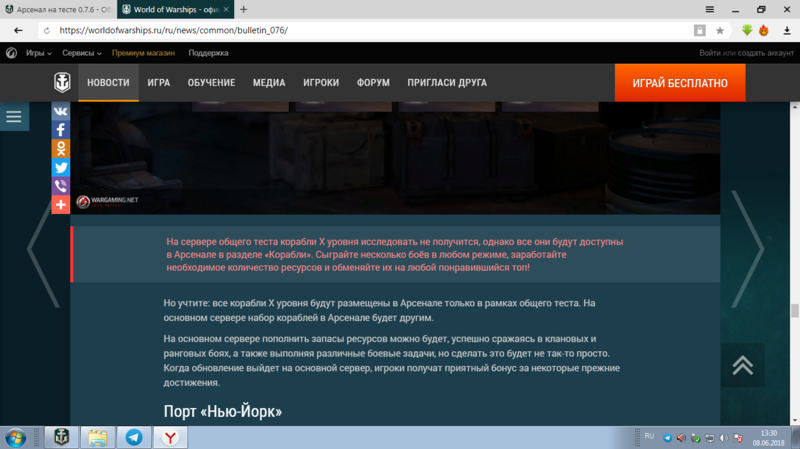Share the article on Facebook
Image resolution: width=800 pixels, height=449 pixels.
click(x=61, y=130)
